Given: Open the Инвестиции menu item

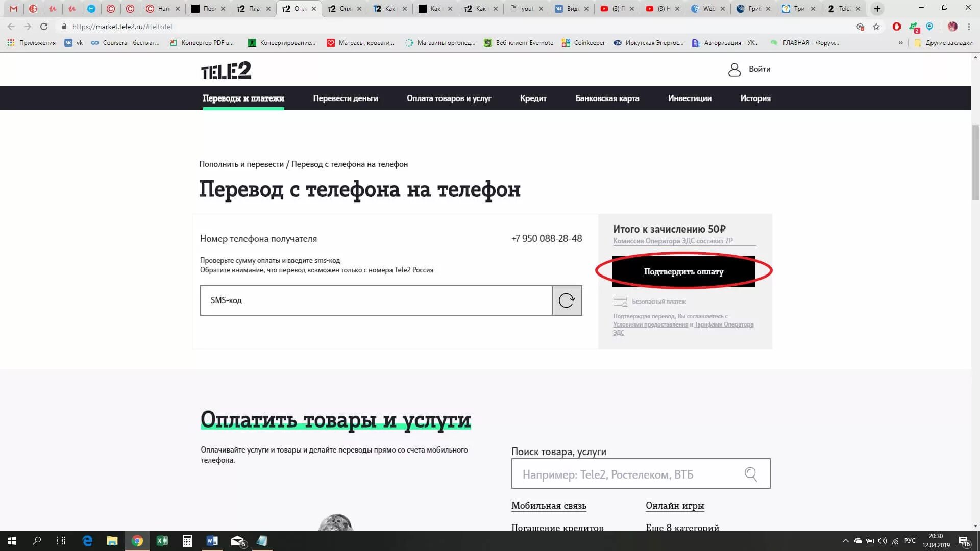Looking at the screenshot, I should (x=690, y=98).
